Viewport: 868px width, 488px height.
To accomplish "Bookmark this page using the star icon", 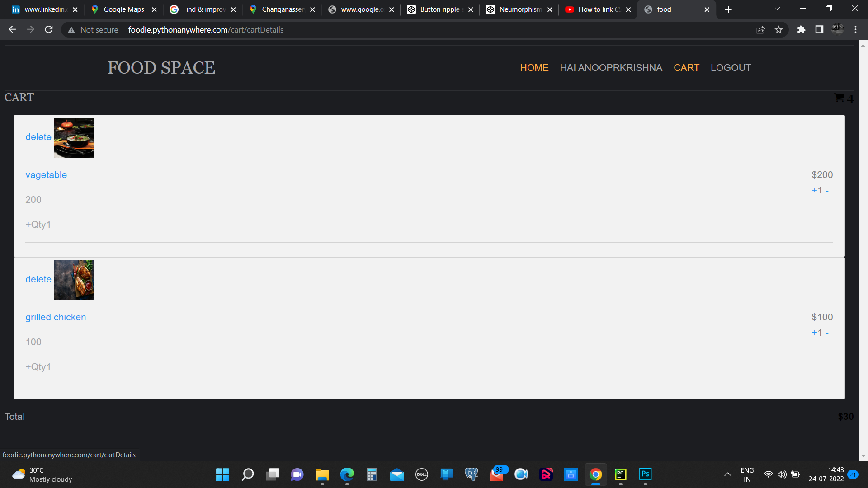I will [778, 29].
